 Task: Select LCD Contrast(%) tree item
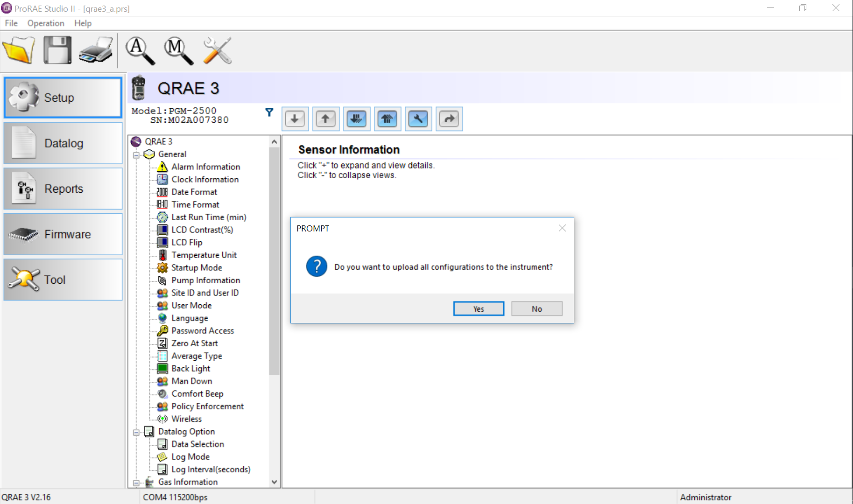click(x=202, y=230)
